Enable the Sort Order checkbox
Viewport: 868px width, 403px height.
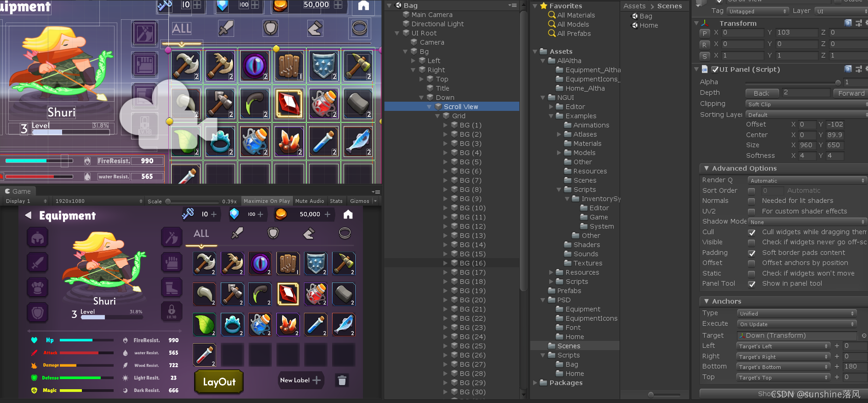pos(752,190)
